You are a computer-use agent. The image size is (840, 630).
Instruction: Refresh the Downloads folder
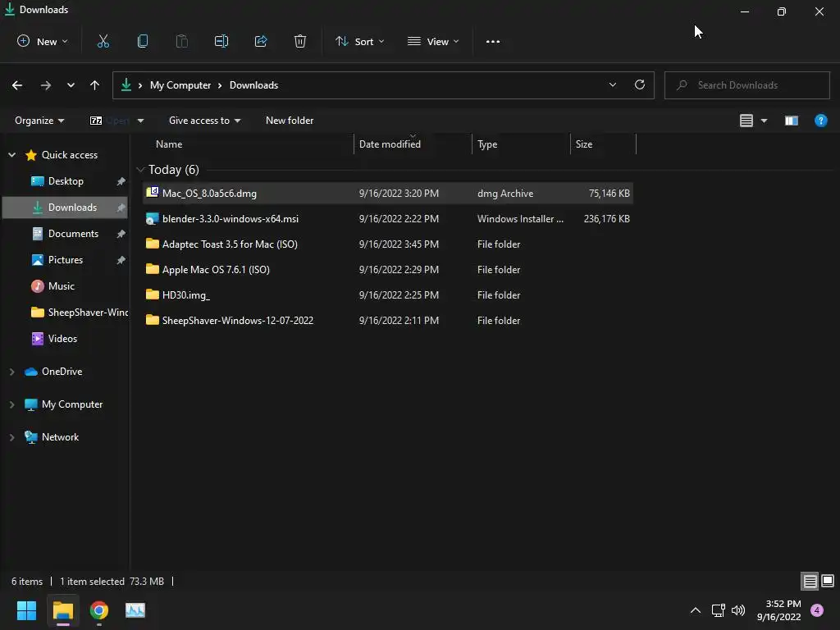point(640,84)
